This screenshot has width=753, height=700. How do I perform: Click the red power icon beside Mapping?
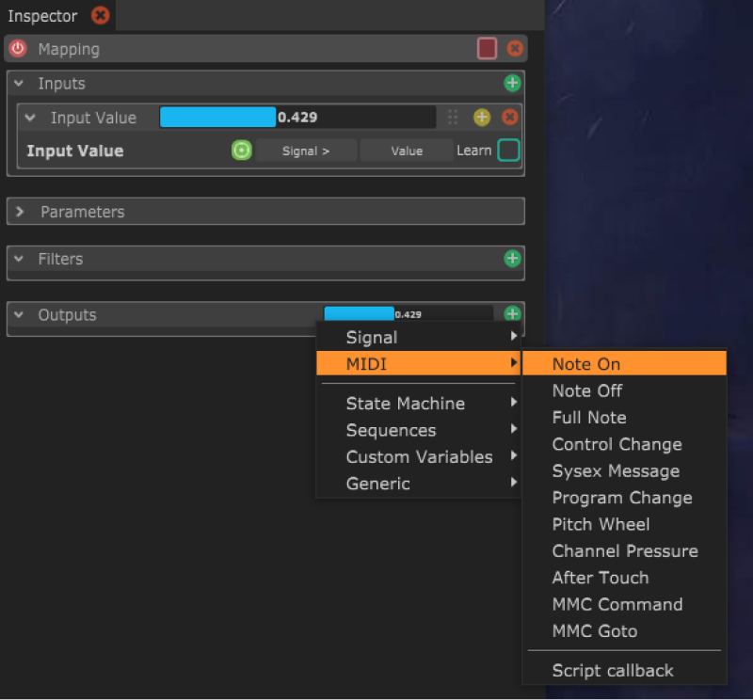click(x=18, y=49)
